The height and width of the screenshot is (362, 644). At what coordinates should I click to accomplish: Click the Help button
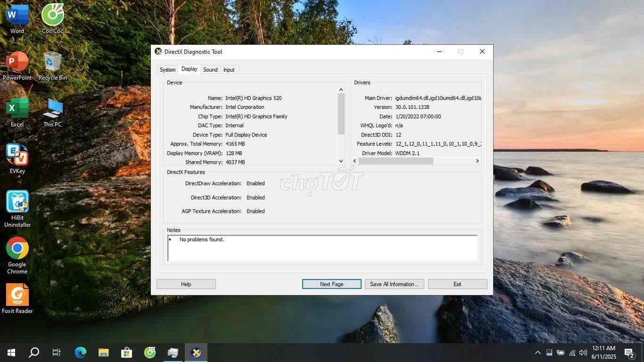point(186,284)
